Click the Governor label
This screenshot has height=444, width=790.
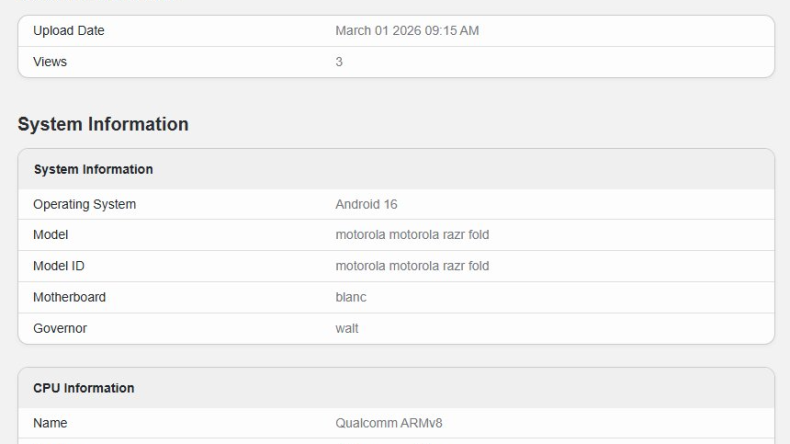point(60,328)
